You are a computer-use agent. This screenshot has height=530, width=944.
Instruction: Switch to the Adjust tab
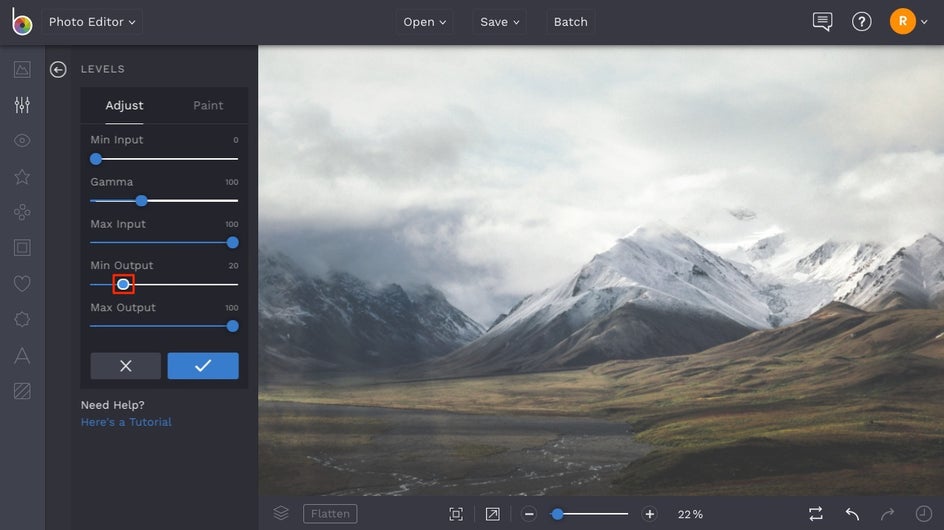pyautogui.click(x=124, y=105)
